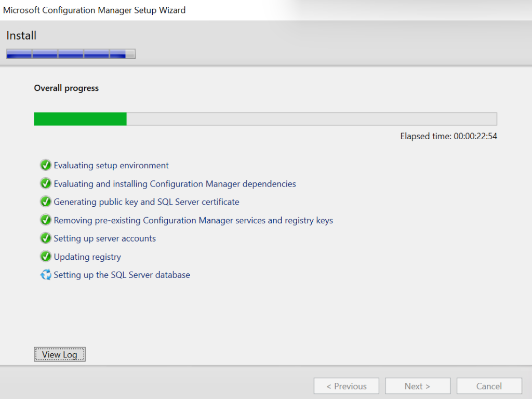This screenshot has width=532, height=399.
Task: Click the Updating registry step label
Action: point(87,257)
